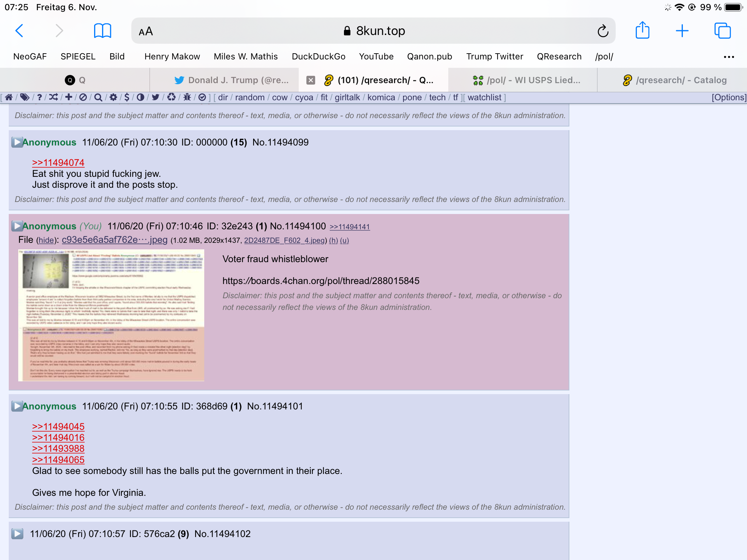
Task: Click post number No.11494101
Action: coord(275,406)
